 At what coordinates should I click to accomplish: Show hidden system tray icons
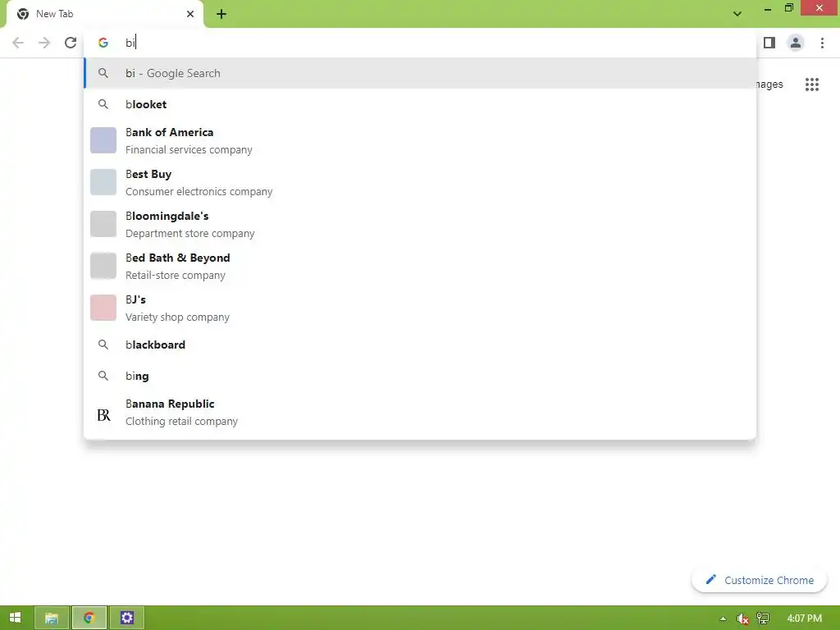pos(723,619)
